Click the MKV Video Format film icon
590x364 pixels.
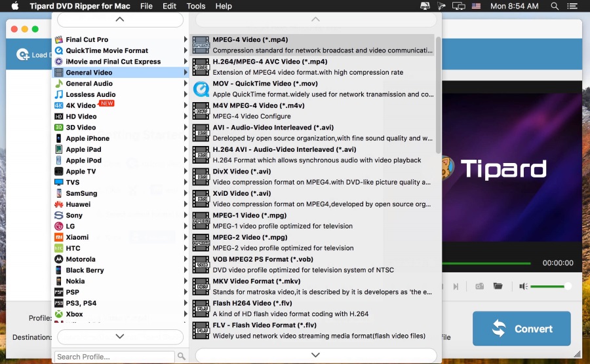(201, 287)
